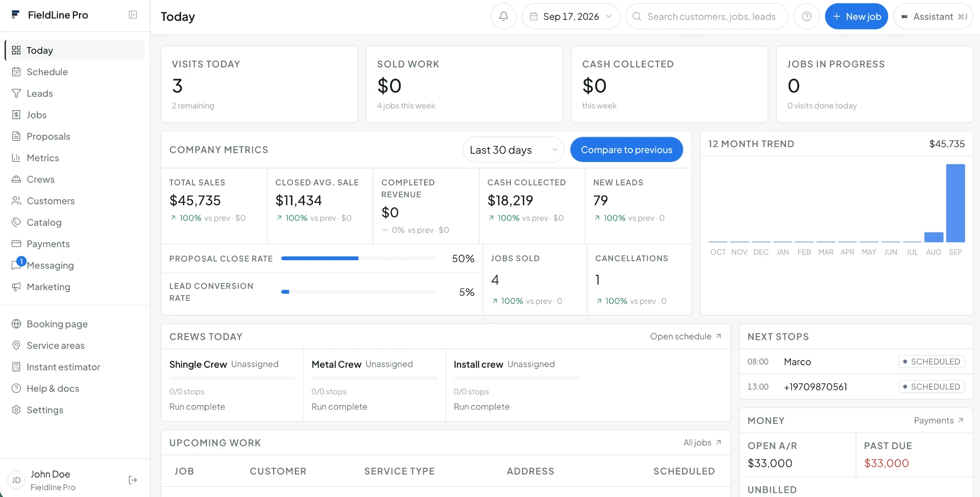
Task: Click the SERVICE TYPE column header
Action: (399, 471)
